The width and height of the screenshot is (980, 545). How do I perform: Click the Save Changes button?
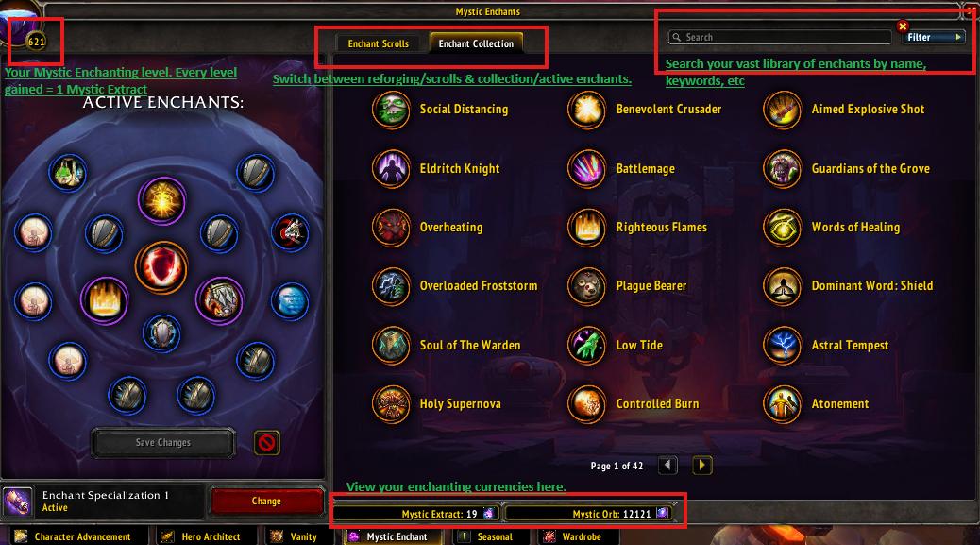point(163,442)
